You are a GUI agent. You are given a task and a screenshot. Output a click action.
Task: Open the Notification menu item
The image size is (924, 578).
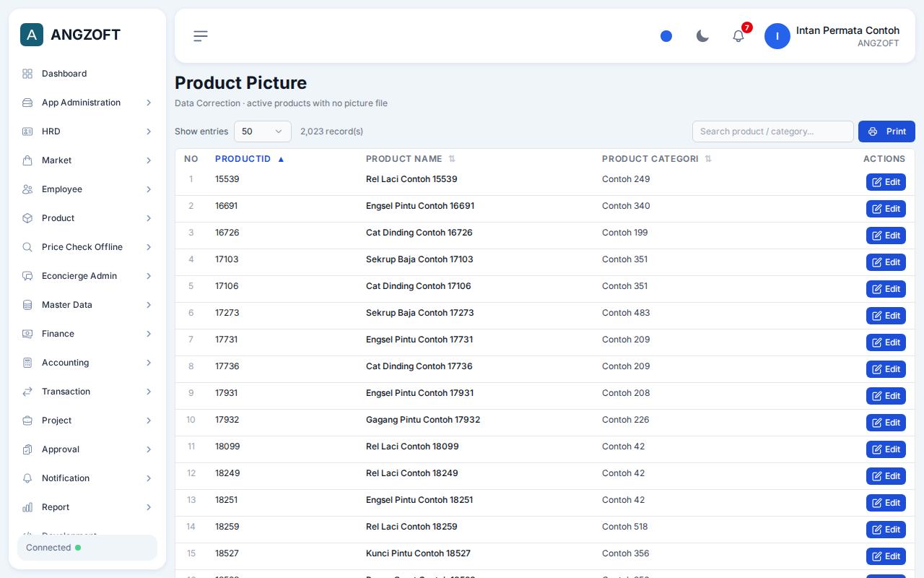[87, 478]
